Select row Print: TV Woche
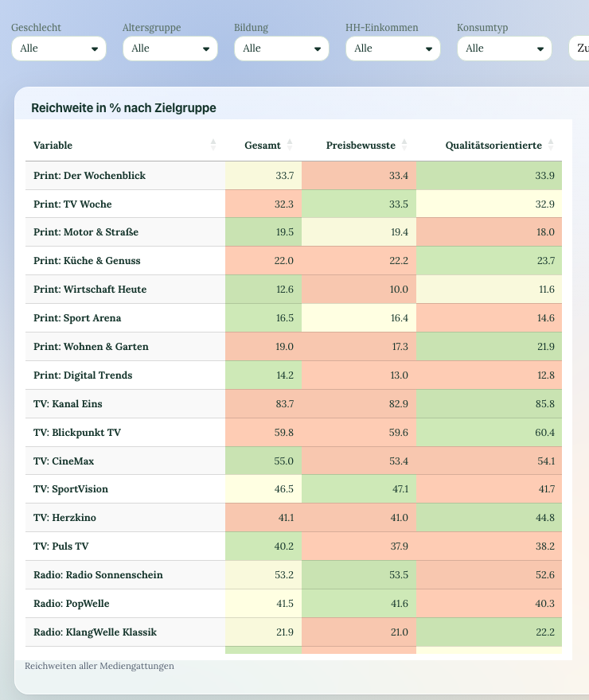This screenshot has width=589, height=700. 294,204
